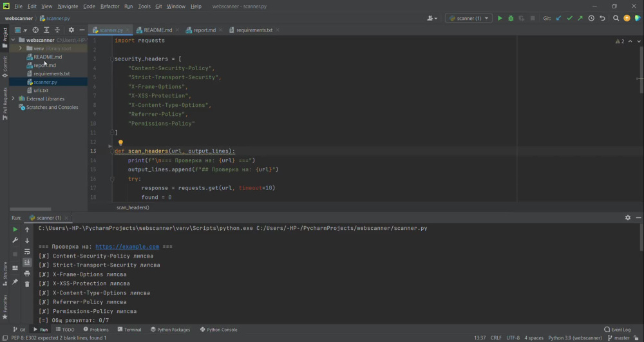Click the project tree horizontal scrollbar

tap(30, 209)
